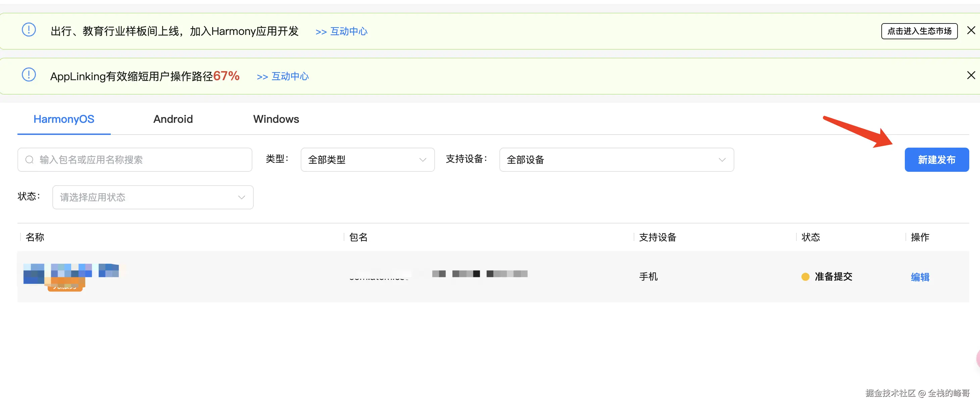Dismiss the Harmony industry template banner
This screenshot has width=980, height=408.
tap(971, 31)
